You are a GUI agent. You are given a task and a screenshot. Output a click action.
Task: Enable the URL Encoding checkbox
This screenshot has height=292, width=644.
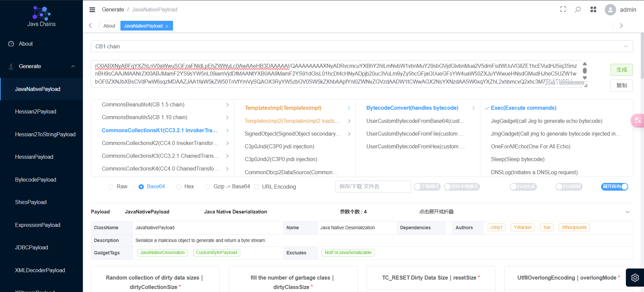(257, 187)
